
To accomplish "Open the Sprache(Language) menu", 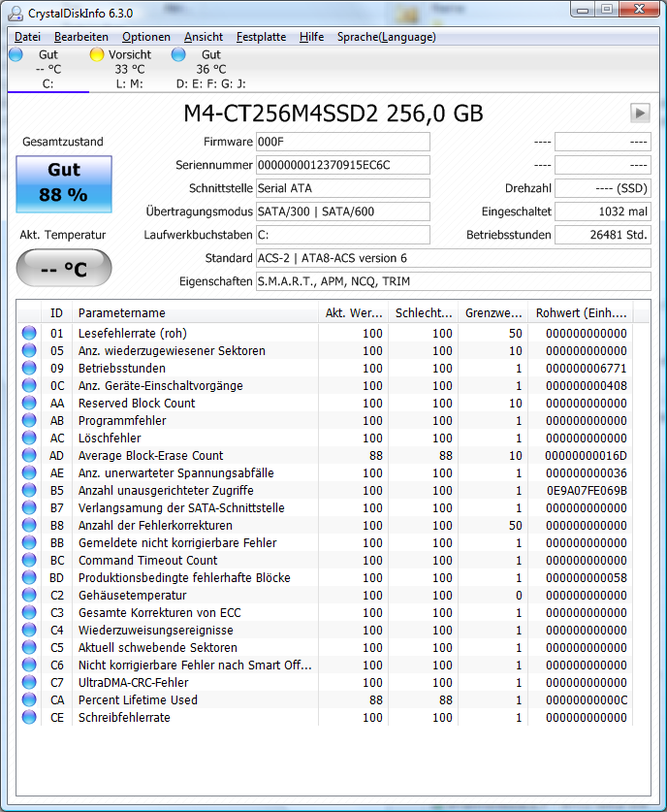I will [x=387, y=37].
